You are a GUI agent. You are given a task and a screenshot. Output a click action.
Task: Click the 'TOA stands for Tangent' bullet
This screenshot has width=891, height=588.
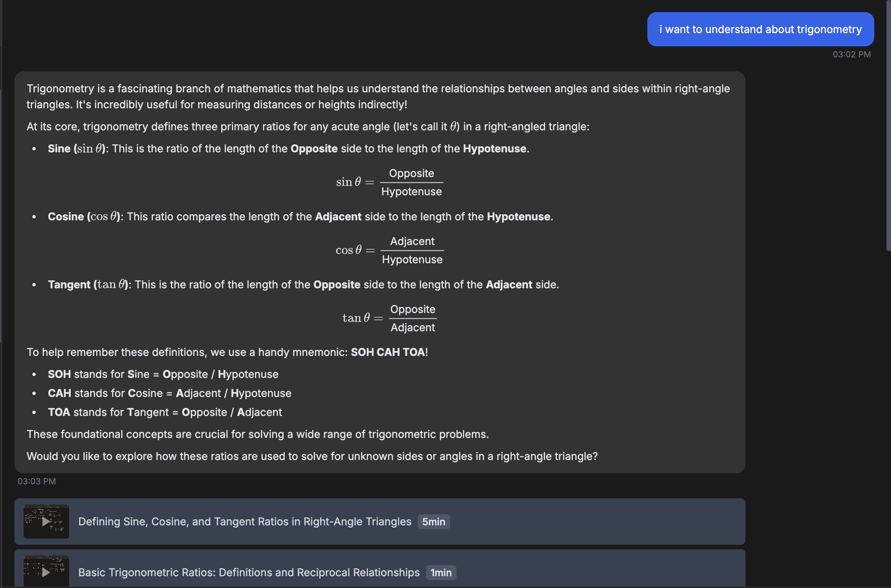pos(165,412)
